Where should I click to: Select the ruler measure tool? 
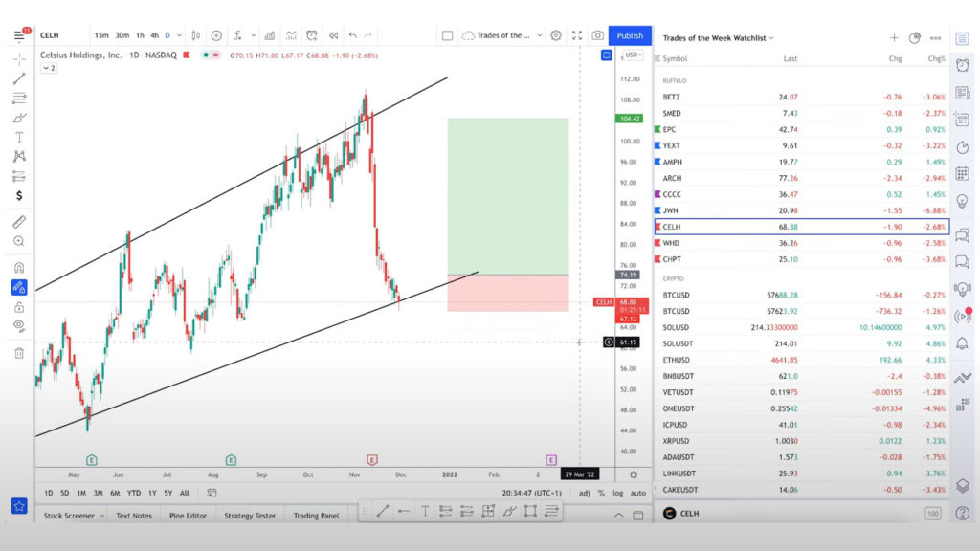pos(19,222)
